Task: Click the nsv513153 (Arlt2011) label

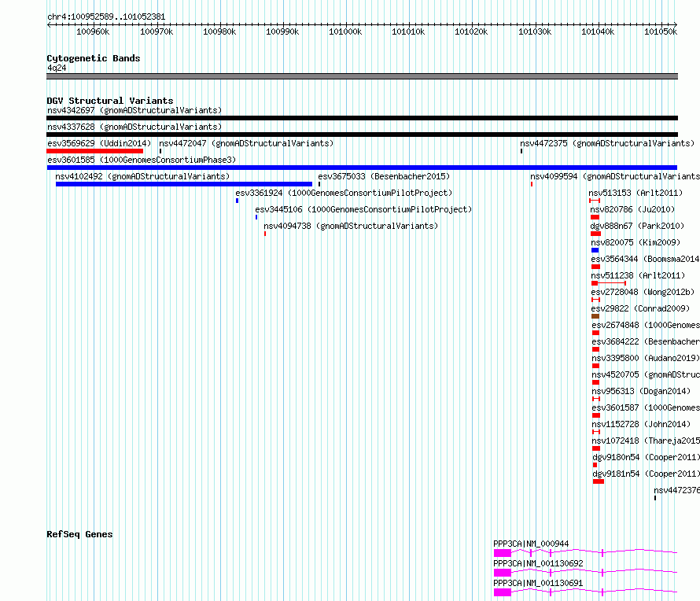Action: (x=636, y=193)
